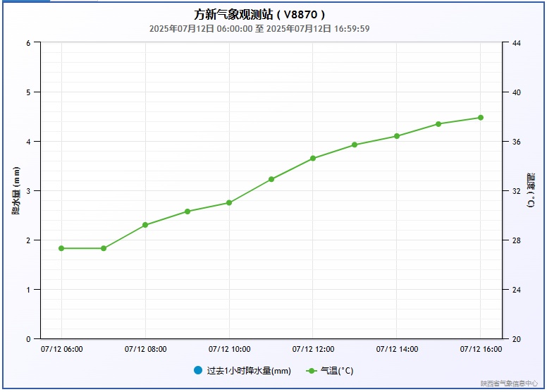The image size is (547, 392).
Task: Click the second data point on the green line
Action: (104, 248)
